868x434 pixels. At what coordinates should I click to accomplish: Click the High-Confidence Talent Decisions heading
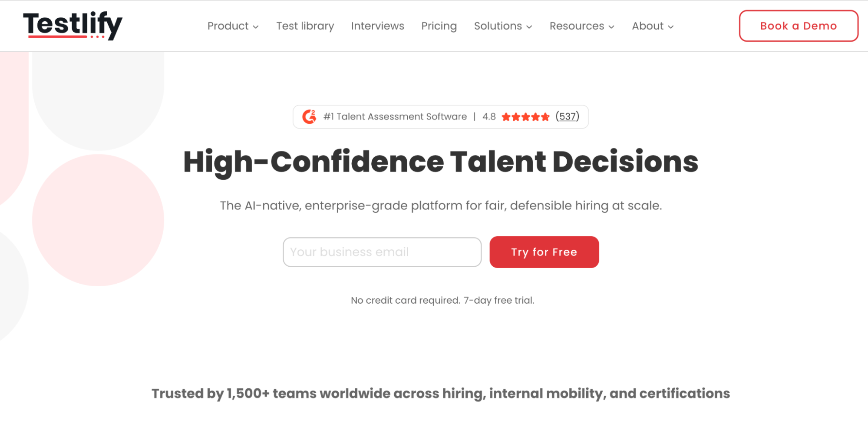441,162
